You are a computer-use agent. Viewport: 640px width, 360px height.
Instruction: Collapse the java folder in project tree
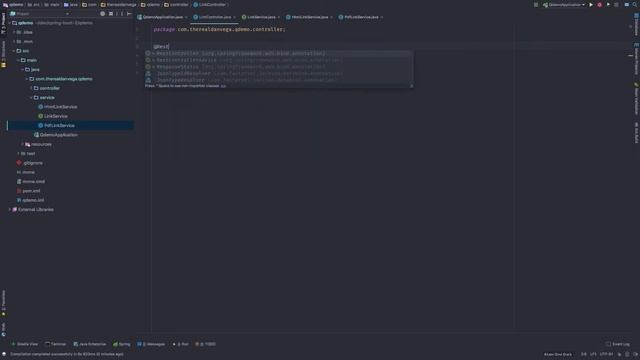(x=23, y=70)
